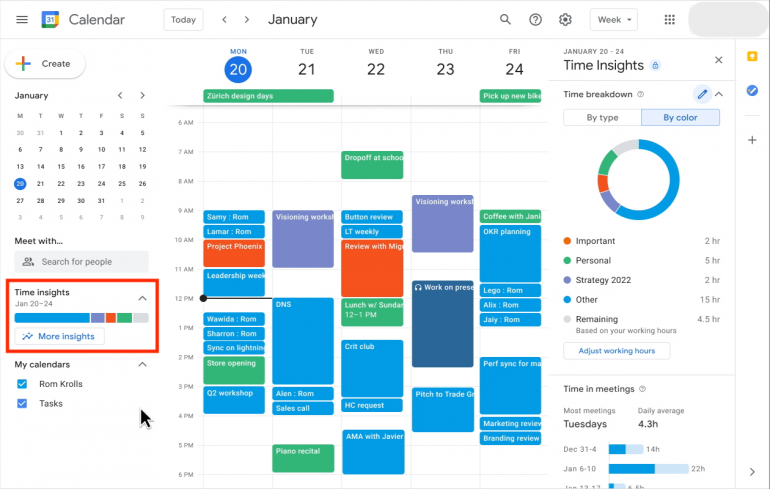Image resolution: width=770 pixels, height=489 pixels.
Task: Click the Time insights color bar
Action: (x=82, y=318)
